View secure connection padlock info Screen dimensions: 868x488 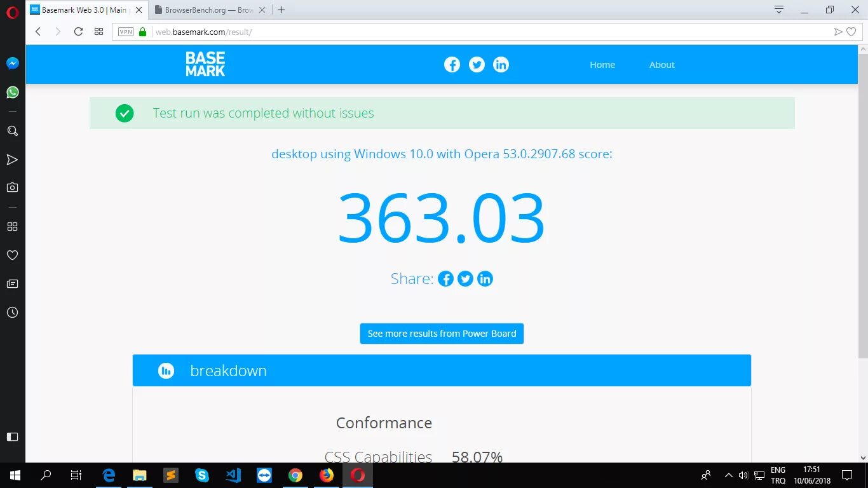(142, 32)
